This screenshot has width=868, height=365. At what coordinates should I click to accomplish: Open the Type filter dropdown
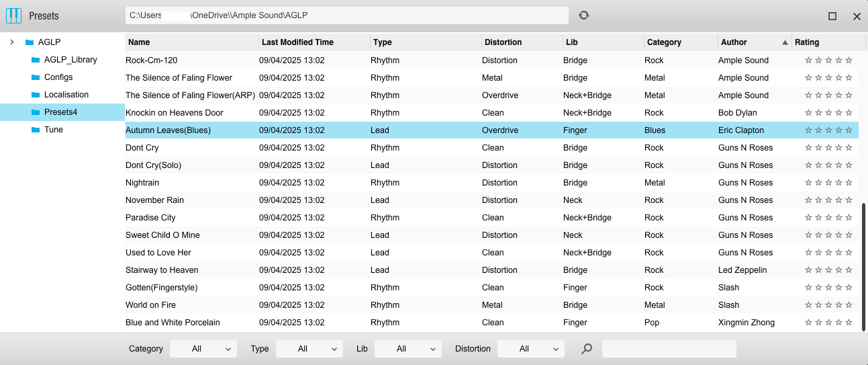click(309, 349)
